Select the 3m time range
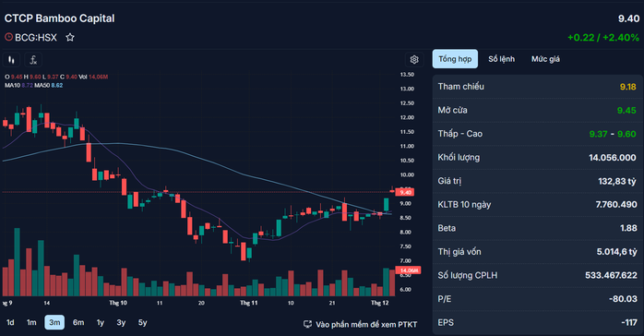Image resolution: width=644 pixels, height=336 pixels. (54, 322)
